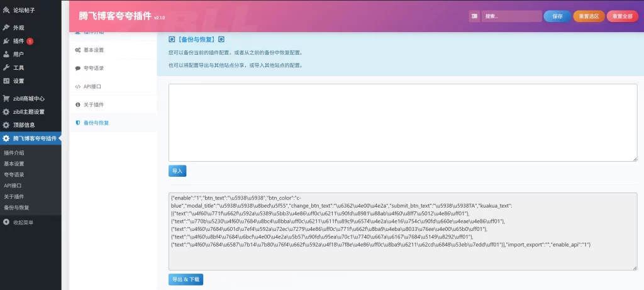Click the orange 重置选区 button
644x290 pixels.
coord(589,16)
